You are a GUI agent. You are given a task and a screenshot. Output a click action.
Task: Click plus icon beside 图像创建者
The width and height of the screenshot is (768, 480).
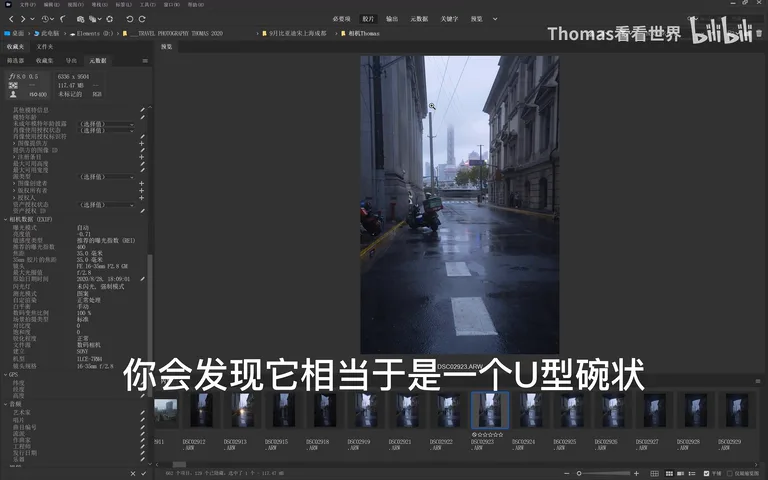(142, 183)
